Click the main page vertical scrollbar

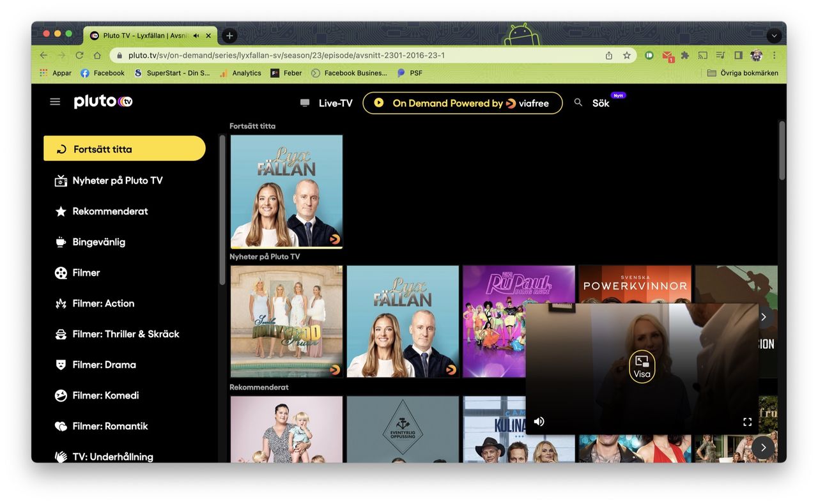click(782, 151)
